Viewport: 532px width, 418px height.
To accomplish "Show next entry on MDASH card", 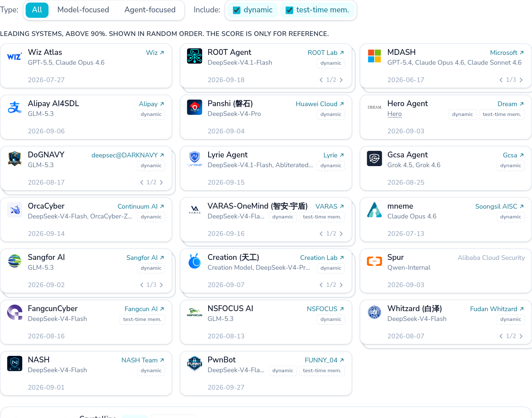I will coord(521,80).
